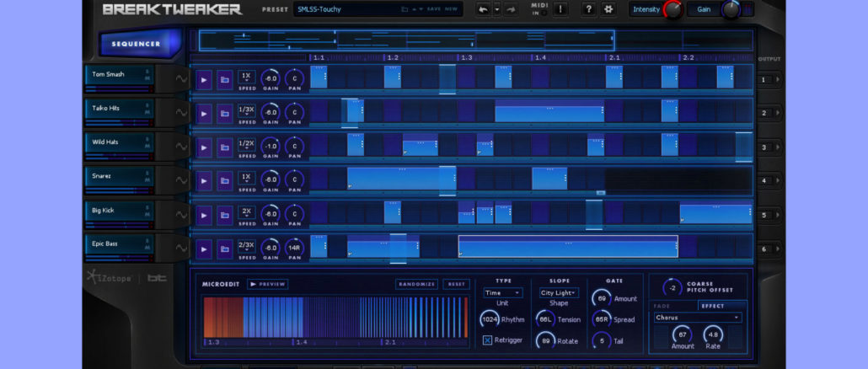Open generator waveform icon for Tom Smash

[181, 79]
